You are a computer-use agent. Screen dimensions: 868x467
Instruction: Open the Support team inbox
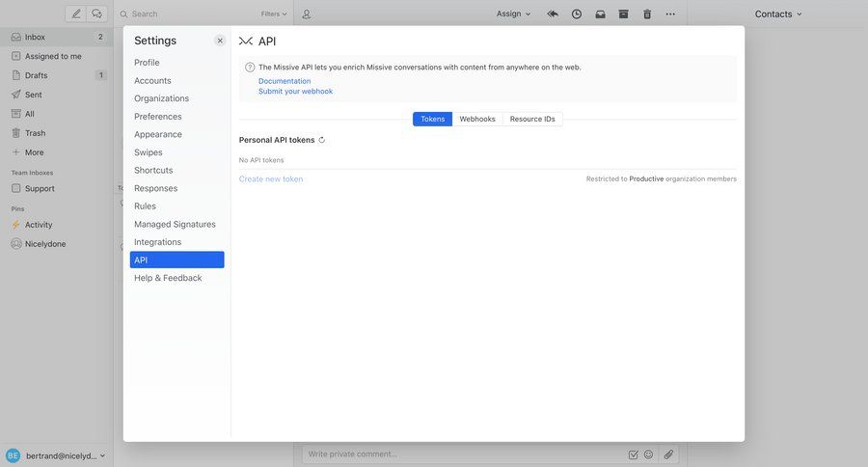(57, 188)
